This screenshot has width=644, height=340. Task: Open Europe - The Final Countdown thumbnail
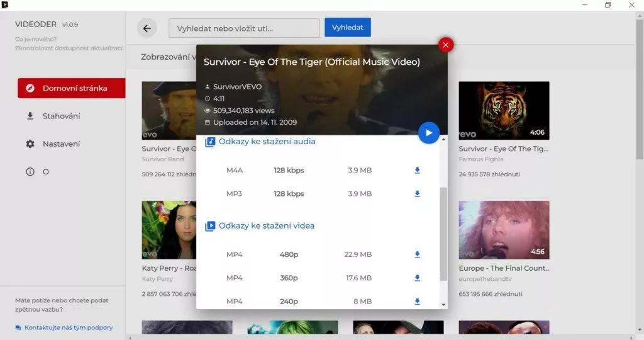pos(504,230)
